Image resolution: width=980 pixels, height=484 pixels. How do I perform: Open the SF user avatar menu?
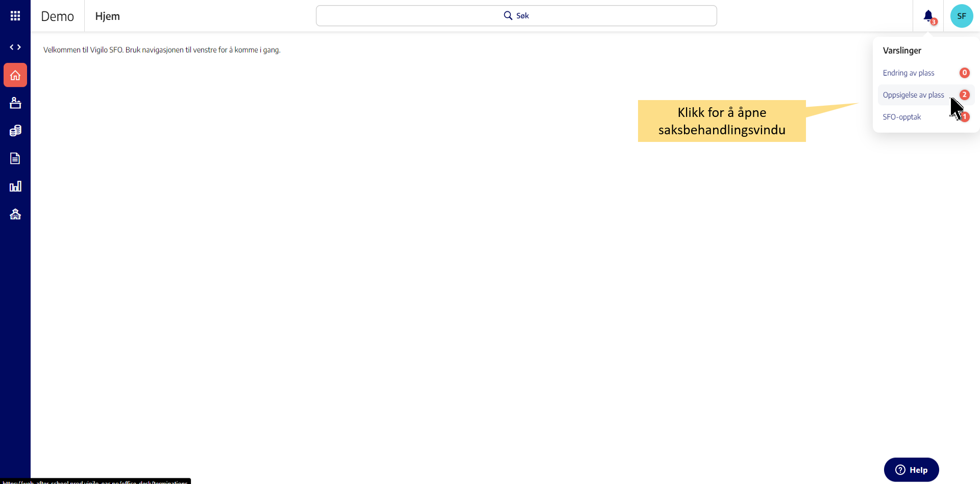[x=961, y=16]
